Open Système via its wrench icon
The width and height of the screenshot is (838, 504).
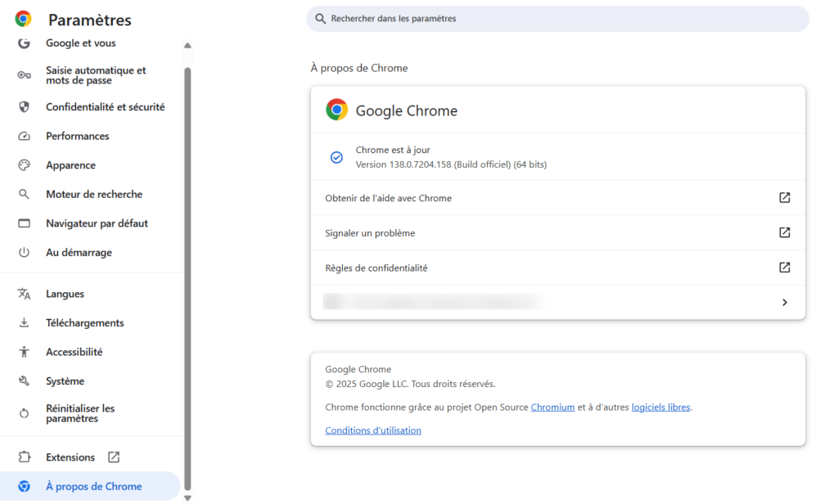(25, 380)
